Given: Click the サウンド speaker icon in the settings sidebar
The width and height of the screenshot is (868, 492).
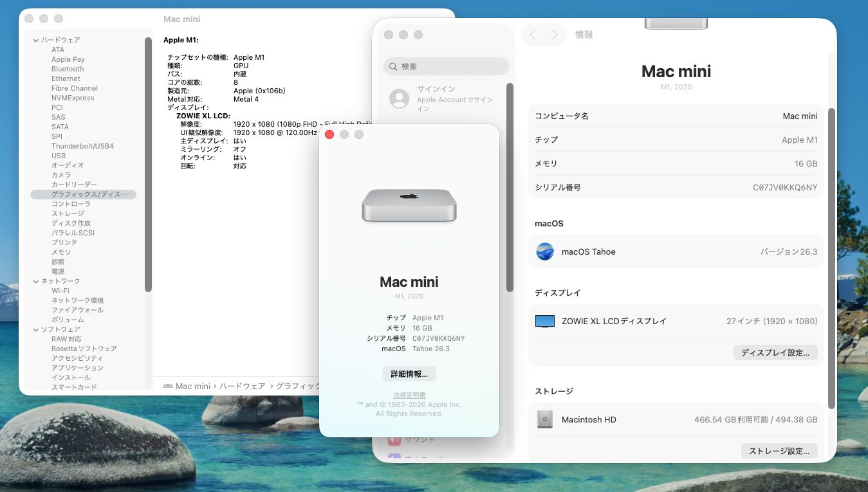Looking at the screenshot, I should (394, 440).
